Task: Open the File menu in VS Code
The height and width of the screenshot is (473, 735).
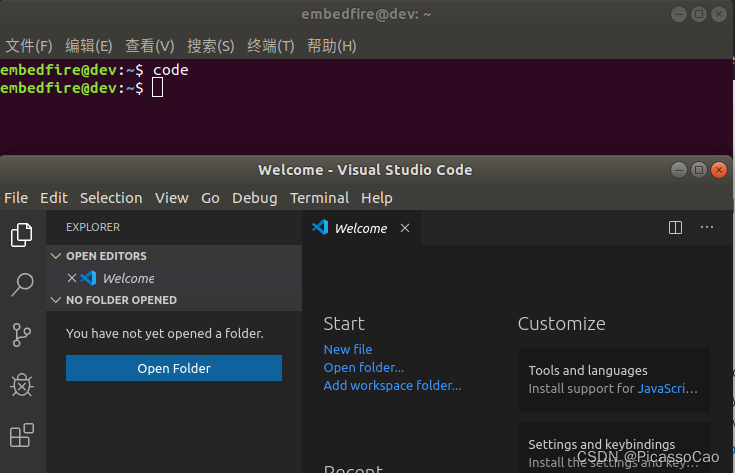Action: [x=16, y=198]
